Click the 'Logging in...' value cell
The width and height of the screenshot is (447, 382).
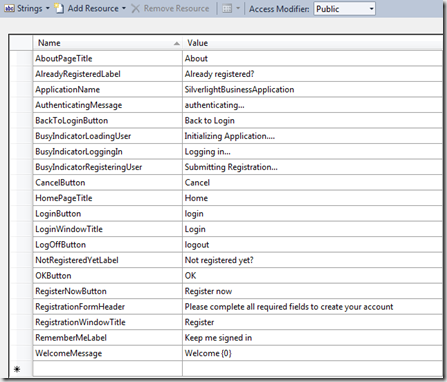[312, 151]
